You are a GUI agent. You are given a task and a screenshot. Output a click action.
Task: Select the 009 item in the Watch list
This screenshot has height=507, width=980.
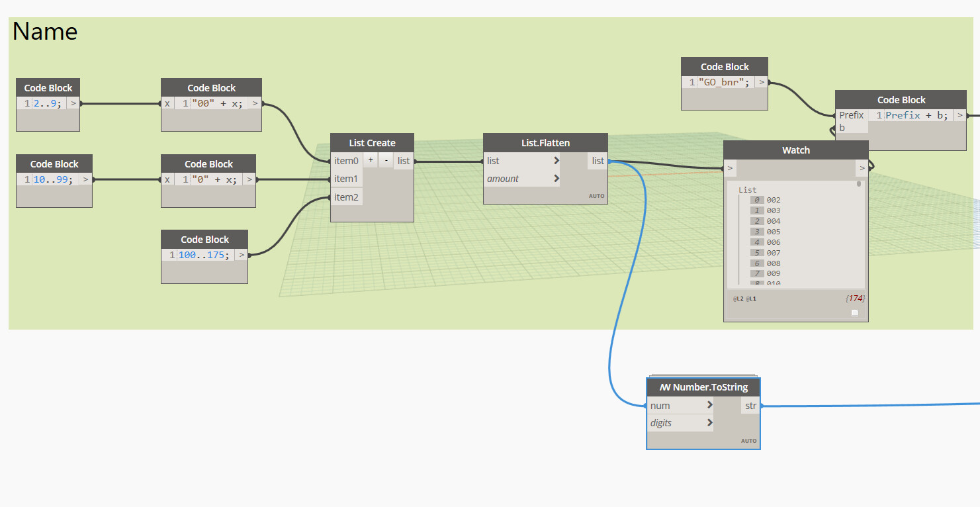pyautogui.click(x=774, y=273)
